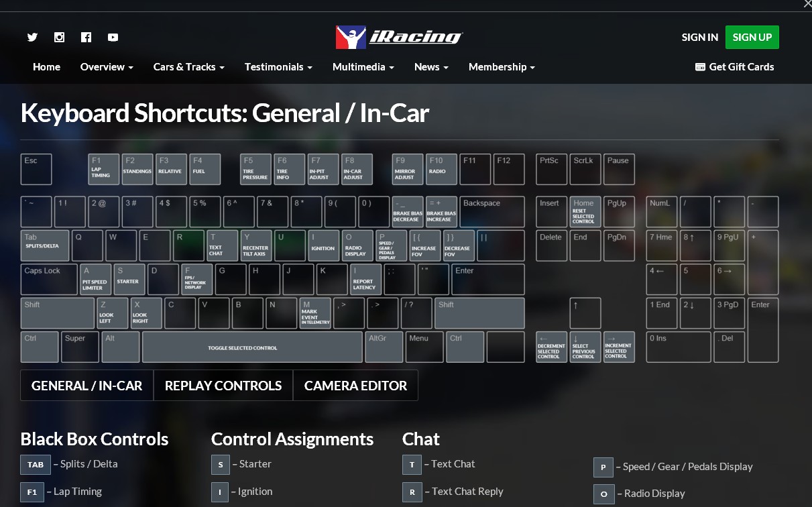Click the S Starter key
This screenshot has height=507, width=812.
(x=129, y=280)
